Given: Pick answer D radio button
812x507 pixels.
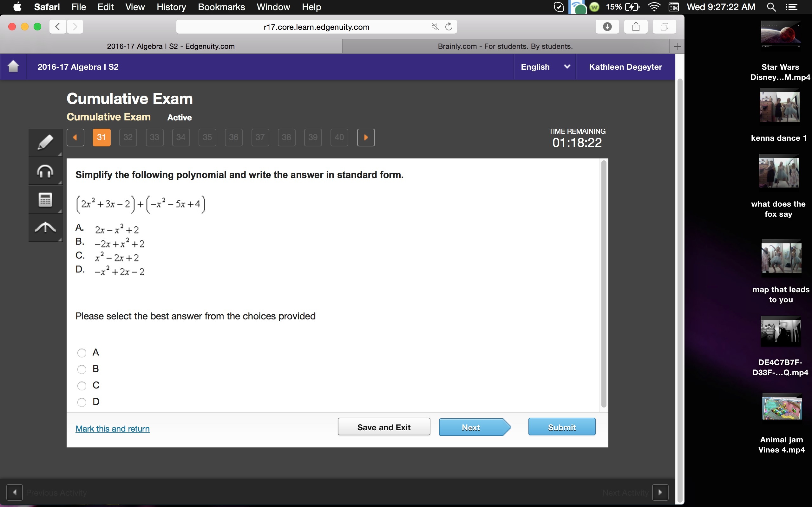Looking at the screenshot, I should coord(82,402).
